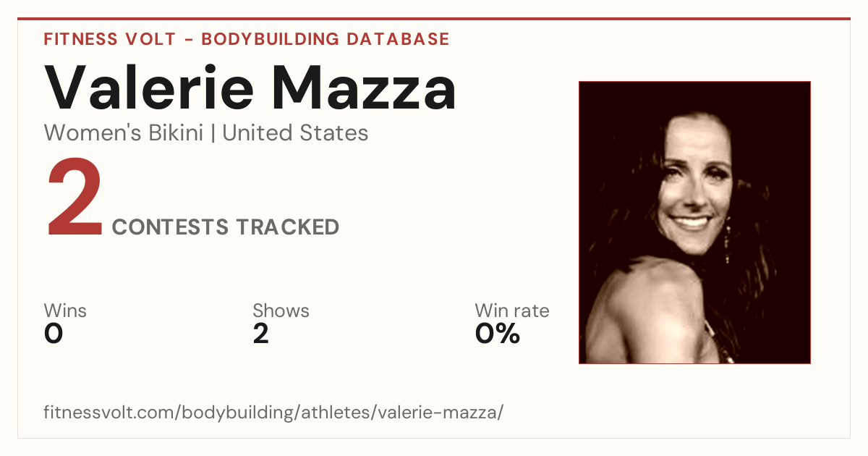Click the word Tracked next to Contests
868x456 pixels.
[x=287, y=227]
